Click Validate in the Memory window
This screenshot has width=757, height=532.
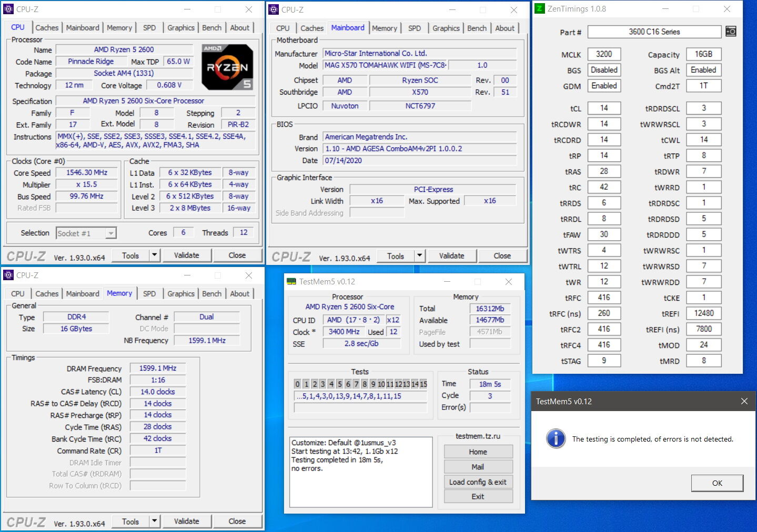tap(186, 521)
